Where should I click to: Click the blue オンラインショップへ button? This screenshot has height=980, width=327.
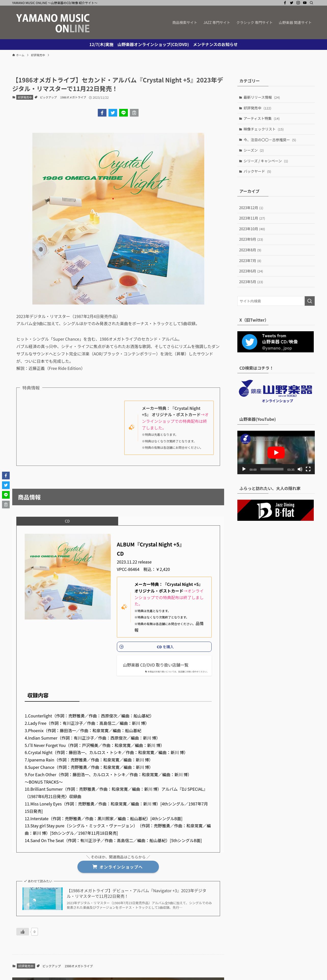click(118, 867)
